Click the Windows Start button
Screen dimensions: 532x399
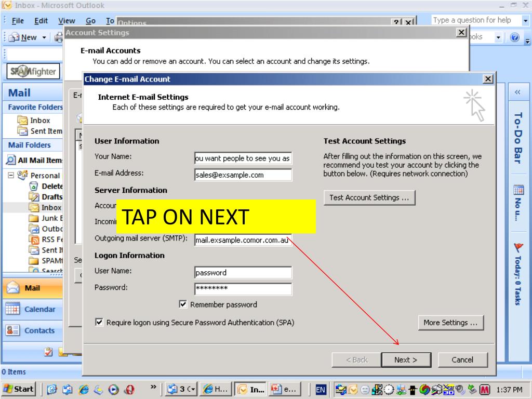point(19,389)
